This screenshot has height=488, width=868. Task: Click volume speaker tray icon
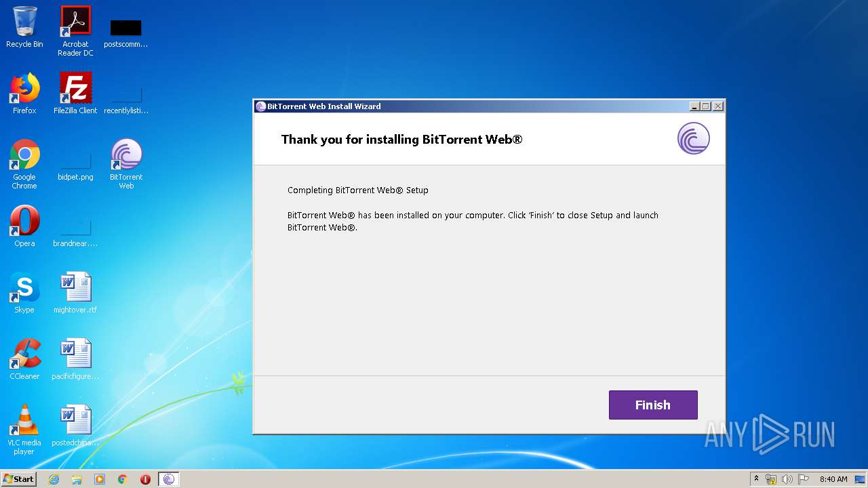787,479
